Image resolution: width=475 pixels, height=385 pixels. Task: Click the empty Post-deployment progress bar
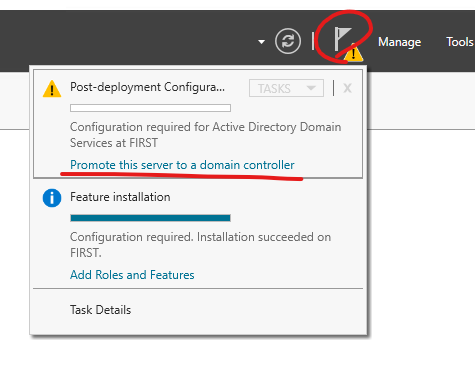click(x=150, y=108)
